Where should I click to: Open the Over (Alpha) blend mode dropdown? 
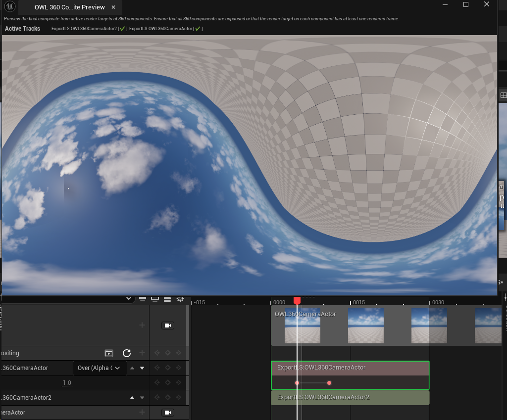(x=100, y=368)
